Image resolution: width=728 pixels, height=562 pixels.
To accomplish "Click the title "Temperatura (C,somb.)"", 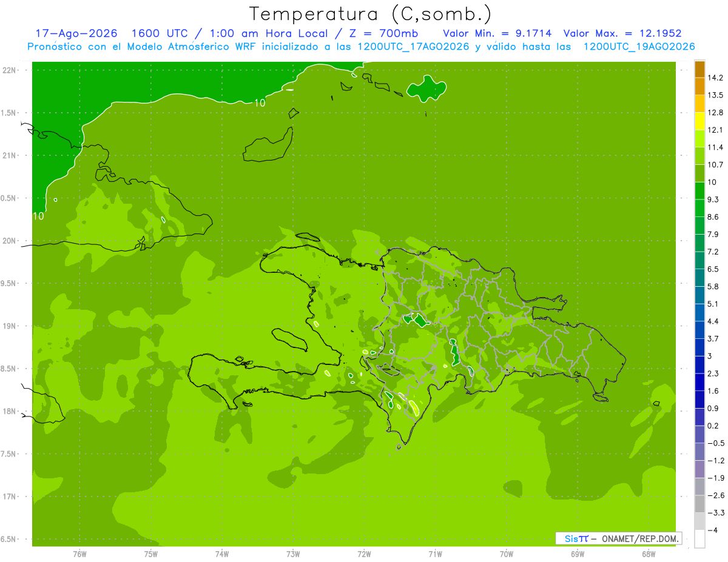I will (x=371, y=14).
